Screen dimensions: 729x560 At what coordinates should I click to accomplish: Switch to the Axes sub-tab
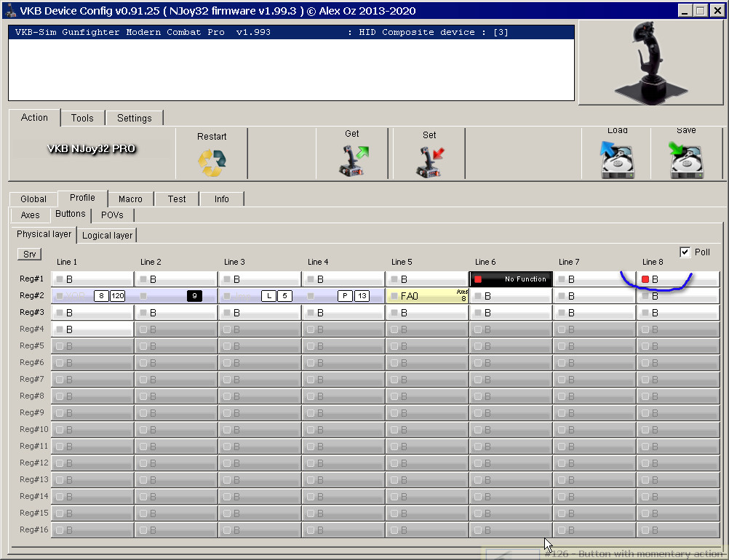click(31, 215)
